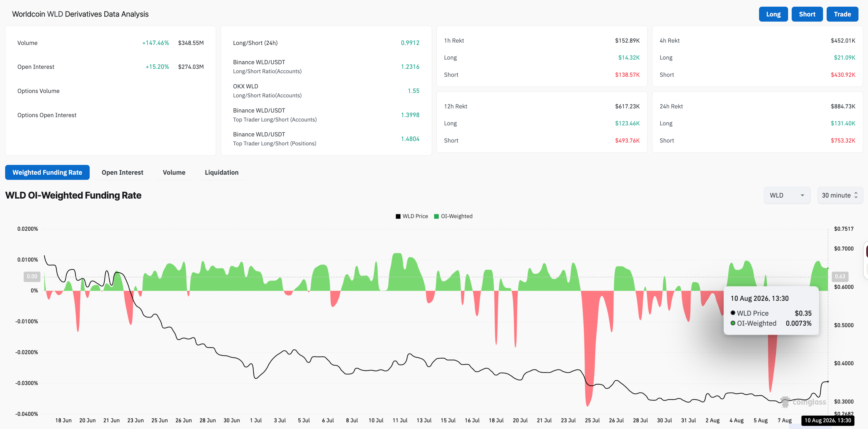Click the 4h Rekt total $452.01K
The height and width of the screenshot is (429, 868).
[x=843, y=40]
